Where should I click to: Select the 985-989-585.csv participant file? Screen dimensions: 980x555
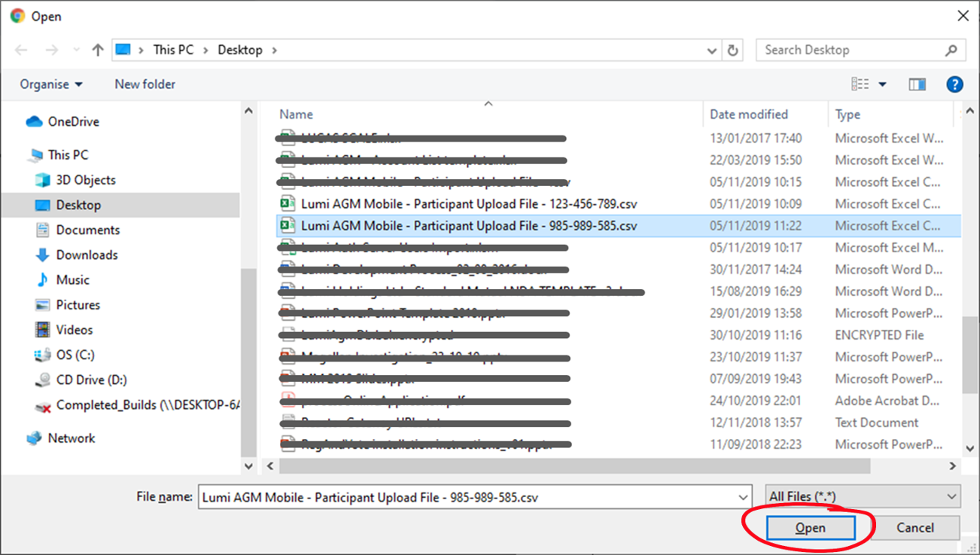(469, 225)
